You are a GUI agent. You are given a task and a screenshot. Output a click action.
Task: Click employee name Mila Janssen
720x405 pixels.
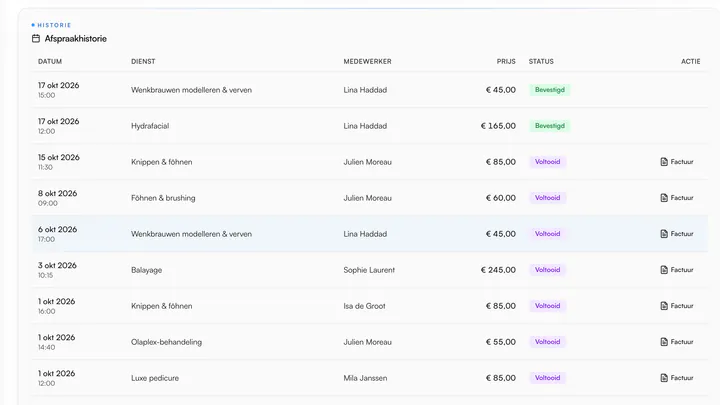pyautogui.click(x=365, y=378)
